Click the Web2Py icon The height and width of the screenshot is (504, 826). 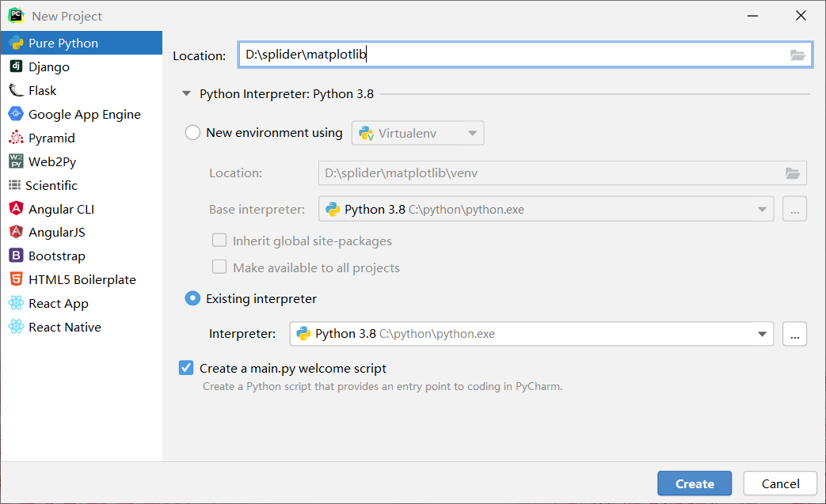point(17,161)
